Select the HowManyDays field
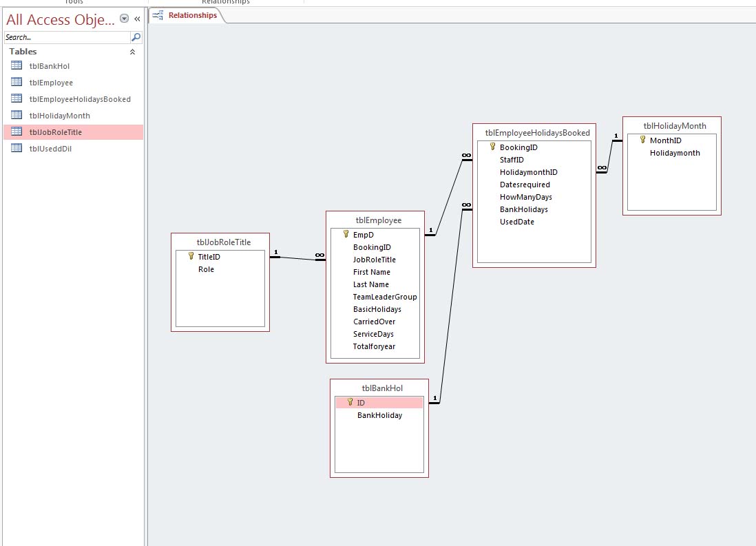This screenshot has width=756, height=546. click(534, 198)
